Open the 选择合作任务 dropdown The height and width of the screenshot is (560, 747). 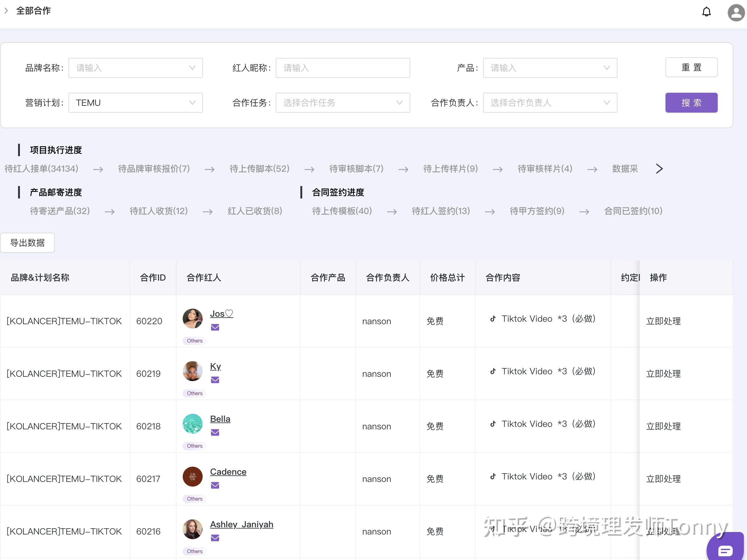click(x=342, y=103)
